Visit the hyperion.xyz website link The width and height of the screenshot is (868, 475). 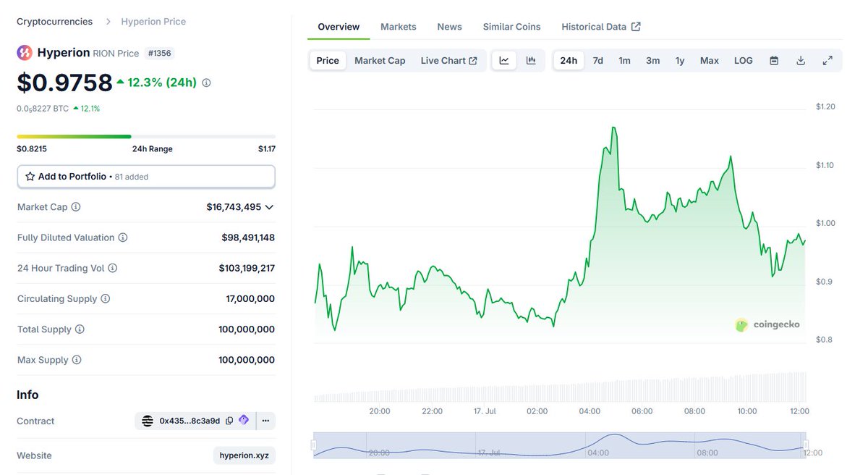pos(244,455)
